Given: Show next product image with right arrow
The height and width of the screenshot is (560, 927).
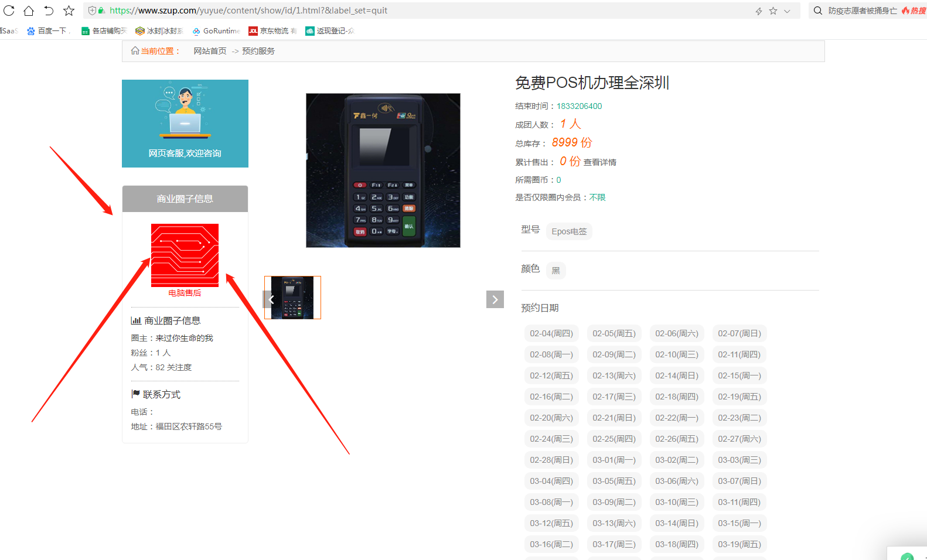Looking at the screenshot, I should click(495, 299).
